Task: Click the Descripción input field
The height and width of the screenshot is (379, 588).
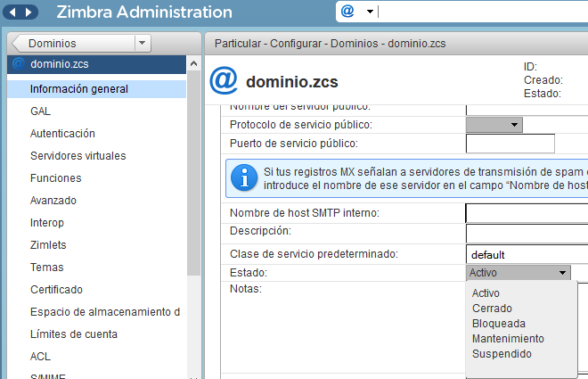Action: pyautogui.click(x=527, y=234)
